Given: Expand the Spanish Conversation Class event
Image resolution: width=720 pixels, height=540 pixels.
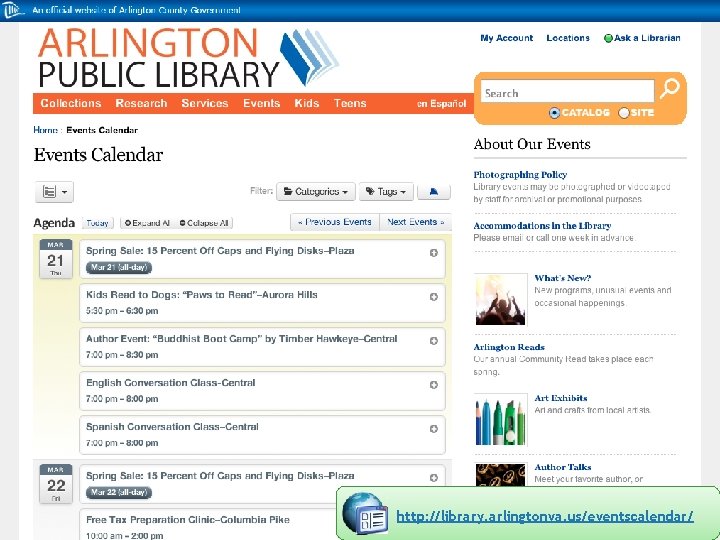Looking at the screenshot, I should coord(433,429).
